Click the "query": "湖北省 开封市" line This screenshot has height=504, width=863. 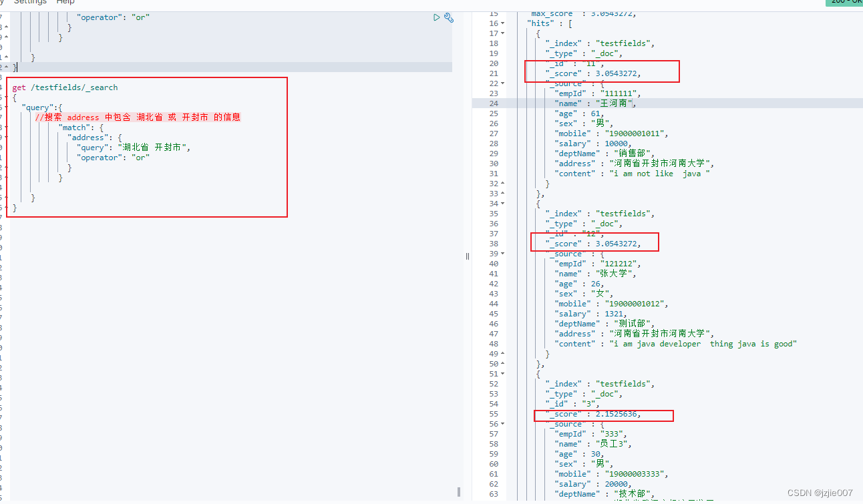click(134, 148)
